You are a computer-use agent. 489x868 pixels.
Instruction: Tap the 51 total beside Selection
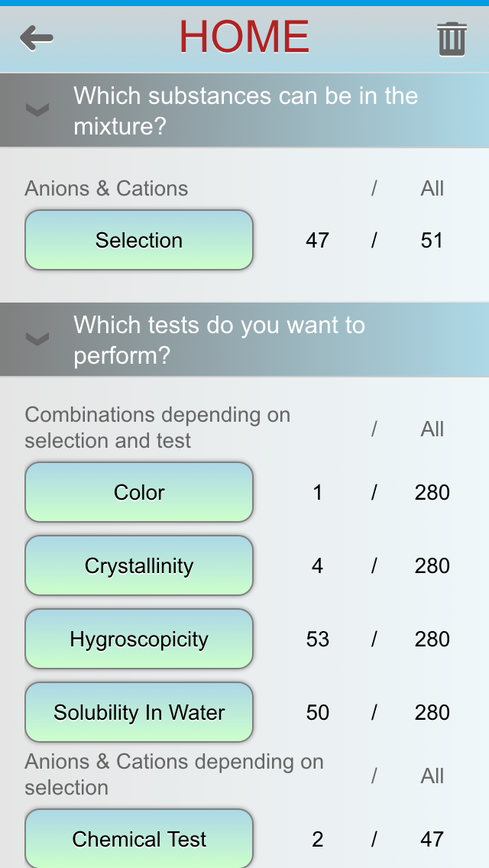[x=432, y=241]
